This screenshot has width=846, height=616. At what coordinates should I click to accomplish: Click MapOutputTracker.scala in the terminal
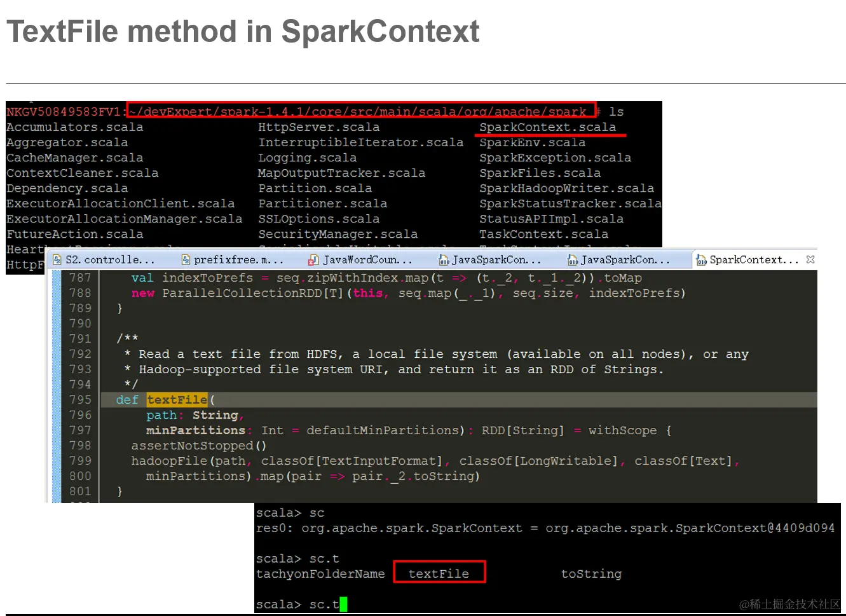pos(342,173)
